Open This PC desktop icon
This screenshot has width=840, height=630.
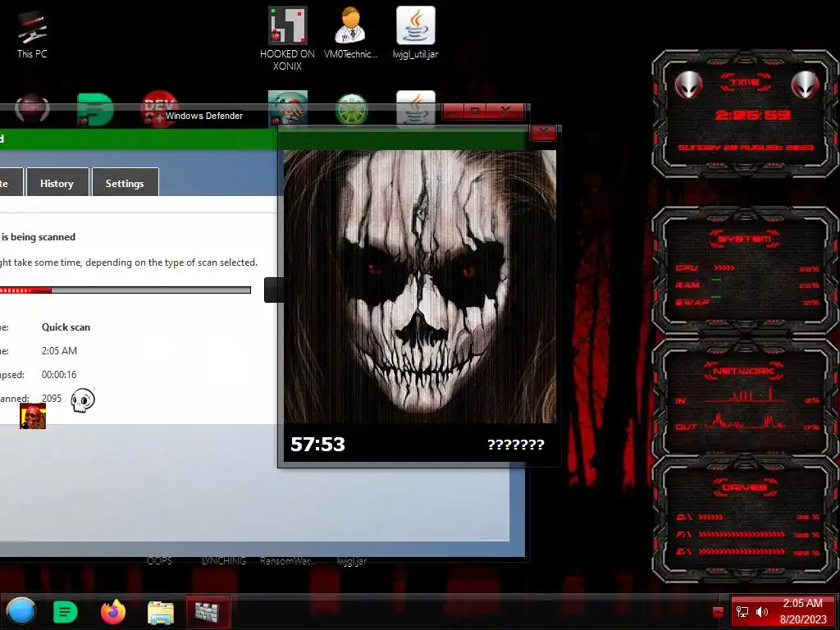32,34
